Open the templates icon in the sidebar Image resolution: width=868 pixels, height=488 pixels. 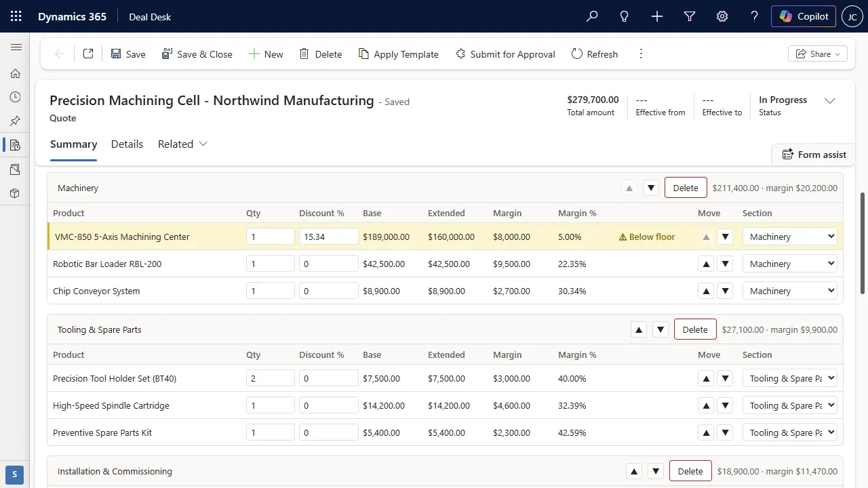tap(16, 169)
